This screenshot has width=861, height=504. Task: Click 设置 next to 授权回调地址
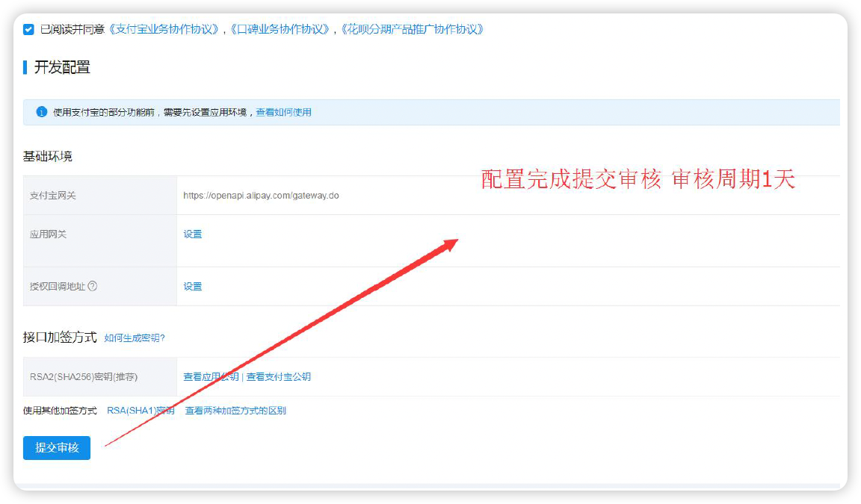(x=192, y=286)
